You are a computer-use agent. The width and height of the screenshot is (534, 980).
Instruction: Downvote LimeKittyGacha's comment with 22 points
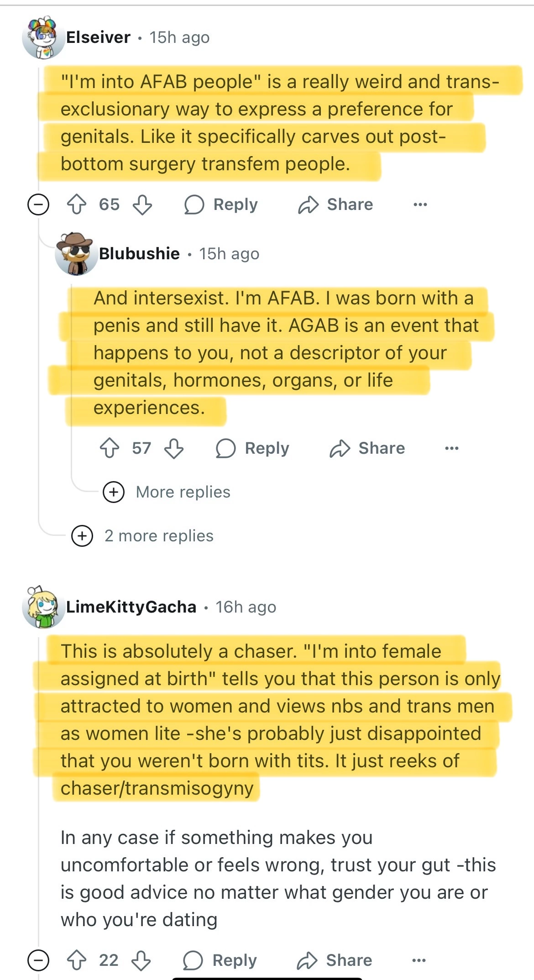pyautogui.click(x=141, y=960)
